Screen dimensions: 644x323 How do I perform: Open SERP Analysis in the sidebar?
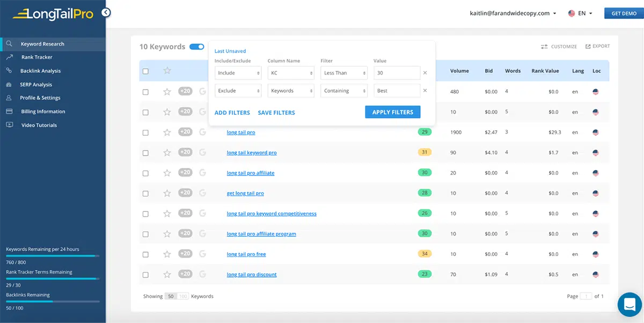tap(36, 85)
